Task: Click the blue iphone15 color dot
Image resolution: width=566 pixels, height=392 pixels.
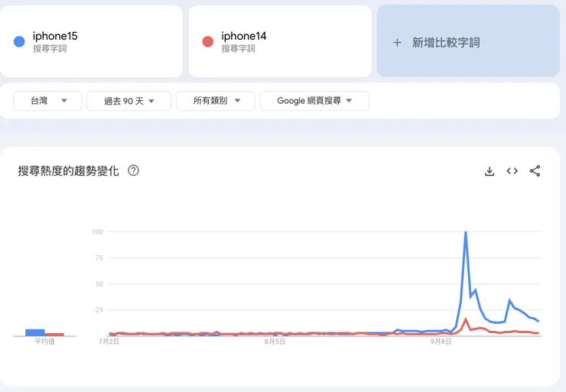Action: [x=19, y=41]
